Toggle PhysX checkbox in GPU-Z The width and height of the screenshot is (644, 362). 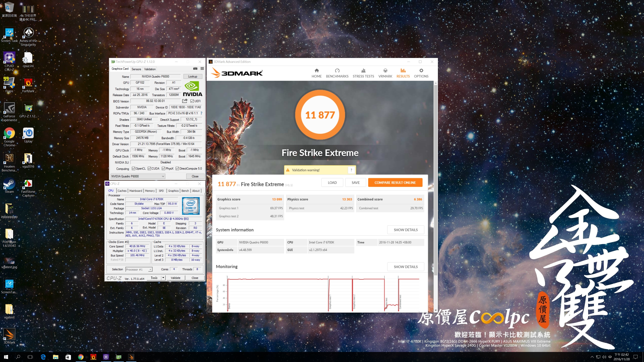click(164, 168)
